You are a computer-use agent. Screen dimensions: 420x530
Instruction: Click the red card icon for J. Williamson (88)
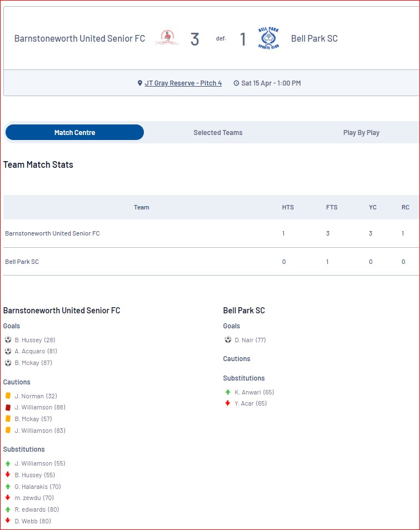click(8, 407)
